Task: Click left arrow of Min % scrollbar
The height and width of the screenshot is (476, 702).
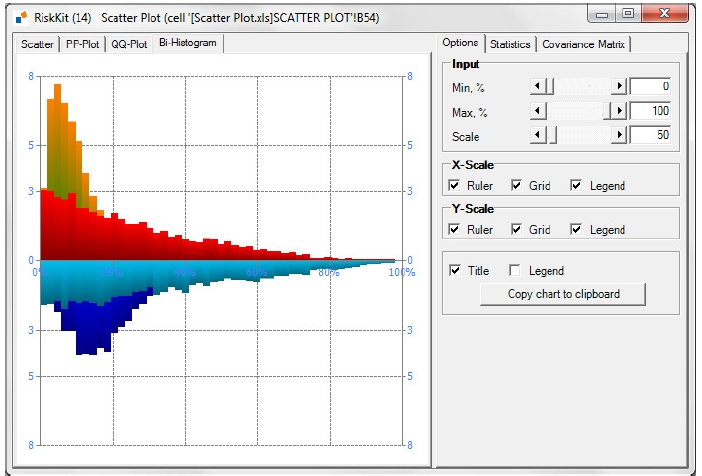Action: pos(537,87)
